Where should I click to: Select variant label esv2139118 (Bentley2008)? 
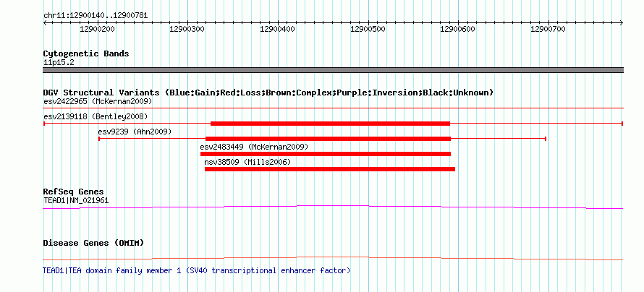point(96,116)
